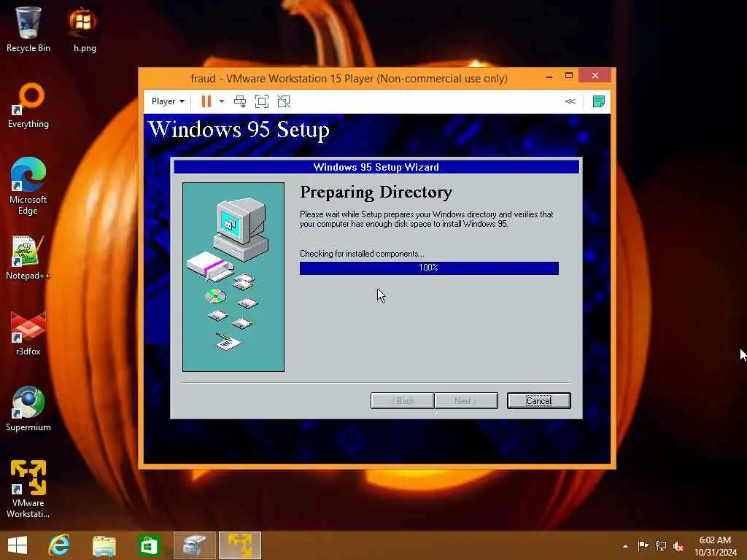Click the disabled Back button in Setup Wizard
The height and width of the screenshot is (560, 747).
pos(402,400)
